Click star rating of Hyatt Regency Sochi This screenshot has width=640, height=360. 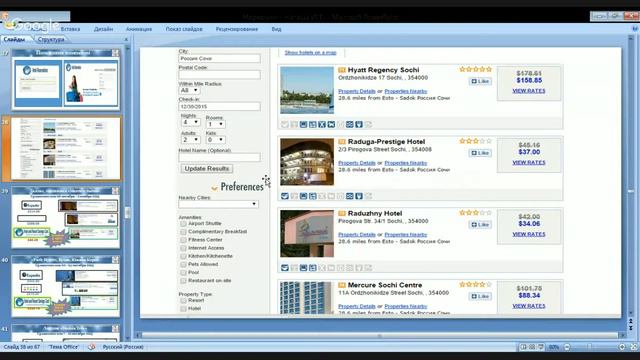coord(476,69)
